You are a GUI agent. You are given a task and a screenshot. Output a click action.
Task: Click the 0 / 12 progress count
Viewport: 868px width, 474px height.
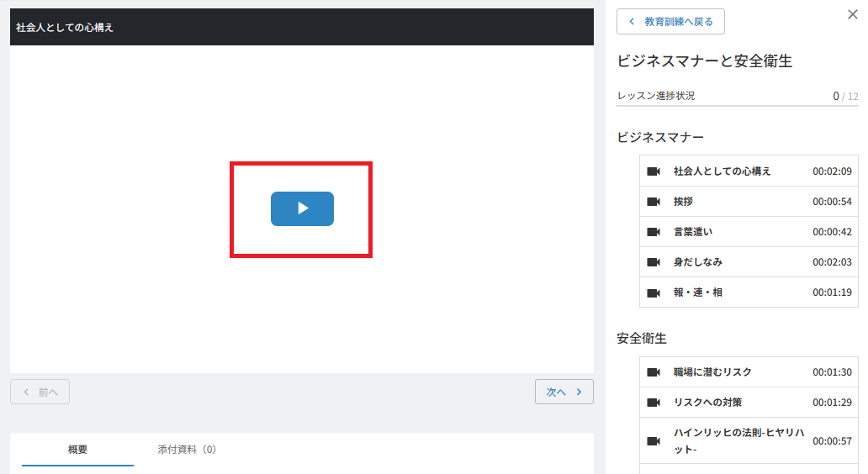(x=845, y=97)
